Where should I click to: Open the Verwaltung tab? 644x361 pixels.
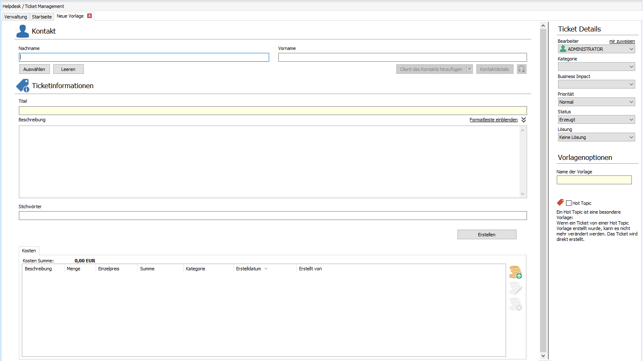[16, 17]
